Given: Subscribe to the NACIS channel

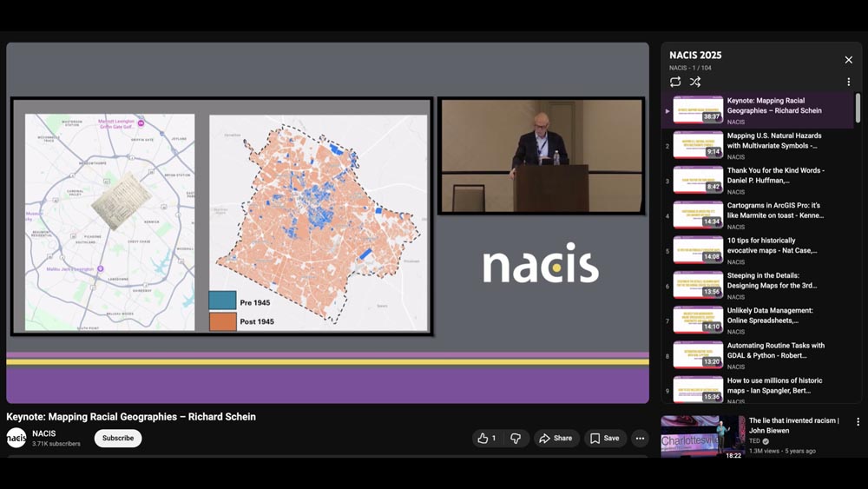Looking at the screenshot, I should click(118, 439).
